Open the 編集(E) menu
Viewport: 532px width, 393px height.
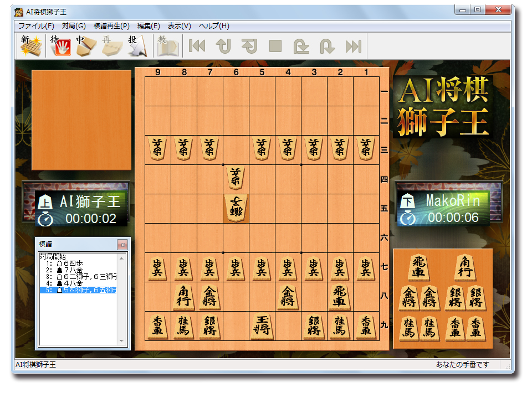click(x=149, y=26)
